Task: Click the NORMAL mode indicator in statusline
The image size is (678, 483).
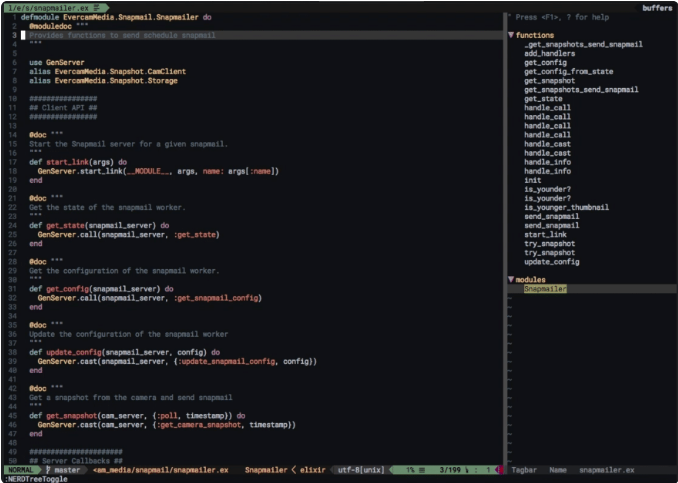Action: pos(21,470)
